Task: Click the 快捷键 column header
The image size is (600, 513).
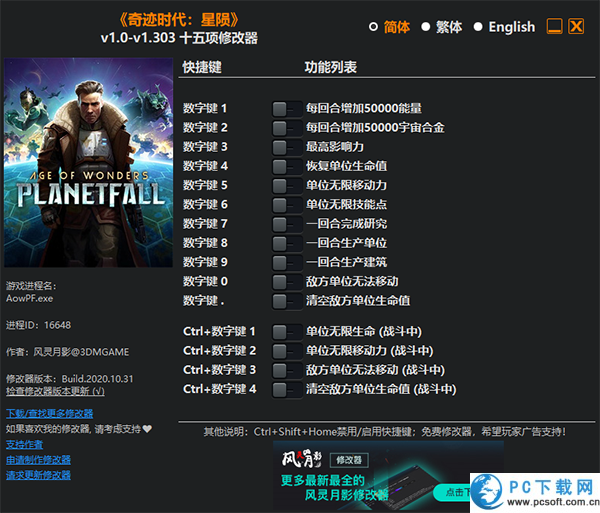Action: tap(202, 67)
